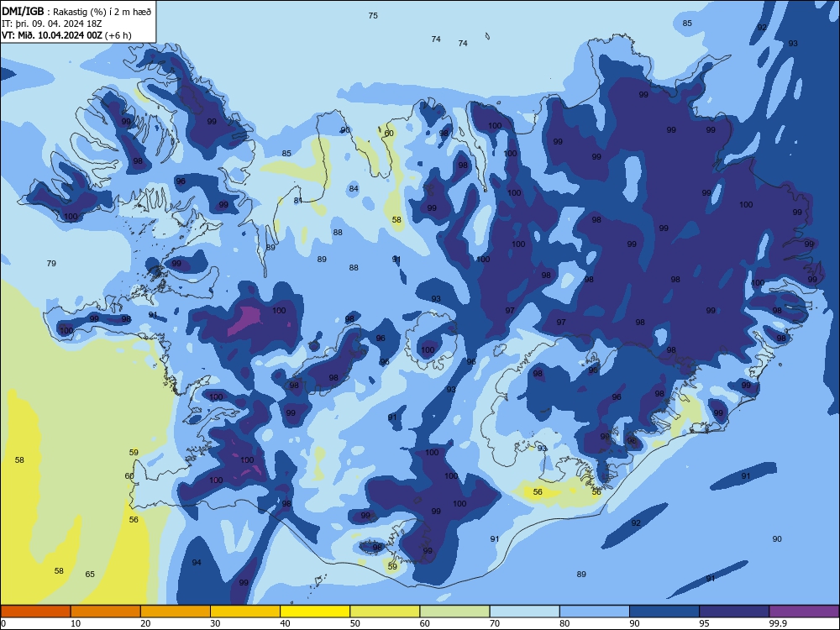Image resolution: width=840 pixels, height=630 pixels.
Task: Click the pale blue 70–80 legend swatch
Action: tap(524, 612)
